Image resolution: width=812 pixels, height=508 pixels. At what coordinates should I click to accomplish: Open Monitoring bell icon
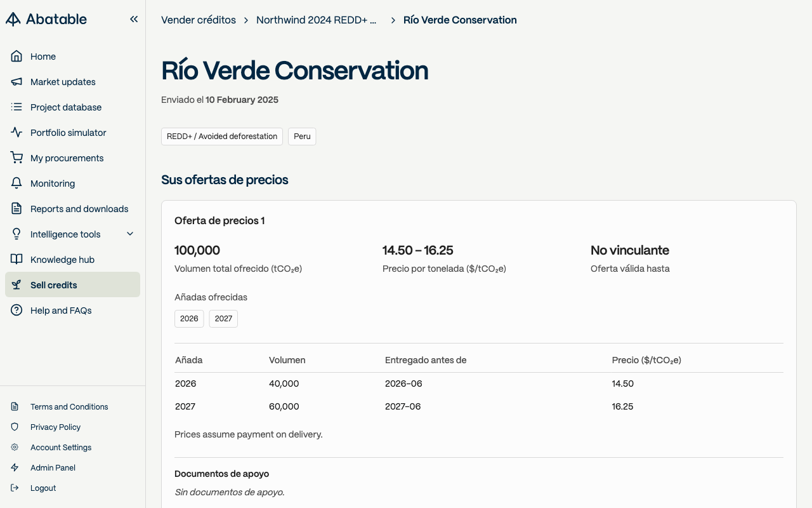(x=16, y=184)
